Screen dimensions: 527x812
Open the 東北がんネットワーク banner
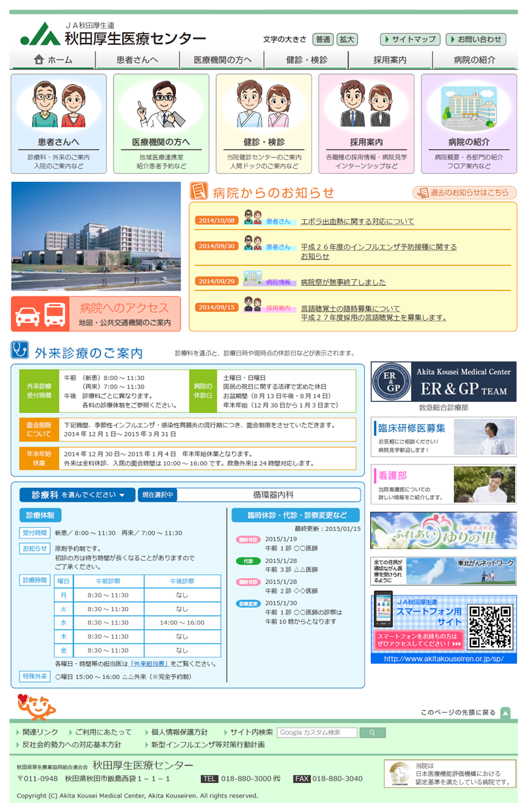(443, 571)
